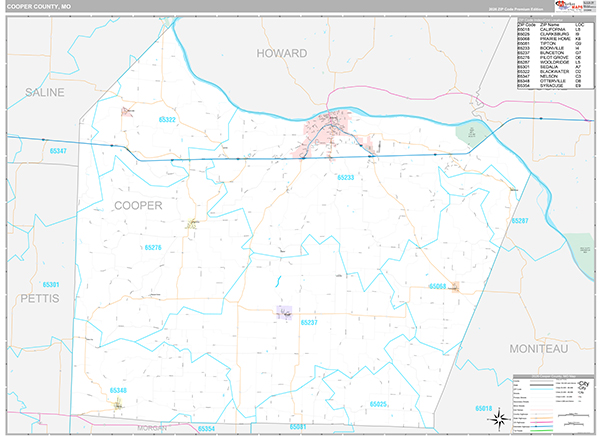The height and width of the screenshot is (436, 600).
Task: Click the 65322 ZIP code label
Action: (167, 120)
